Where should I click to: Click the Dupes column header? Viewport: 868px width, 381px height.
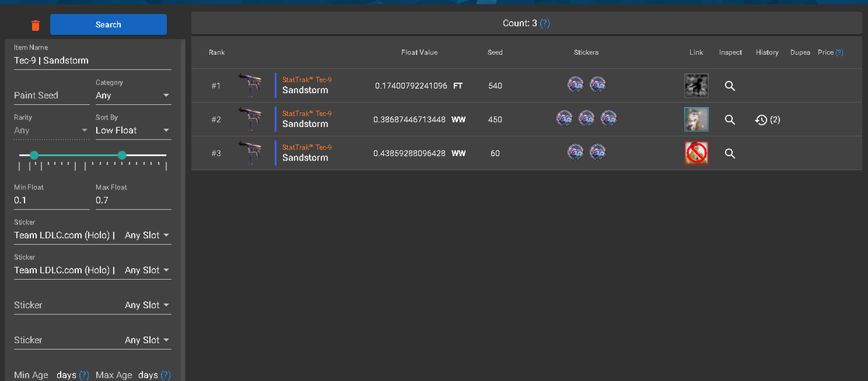click(800, 53)
